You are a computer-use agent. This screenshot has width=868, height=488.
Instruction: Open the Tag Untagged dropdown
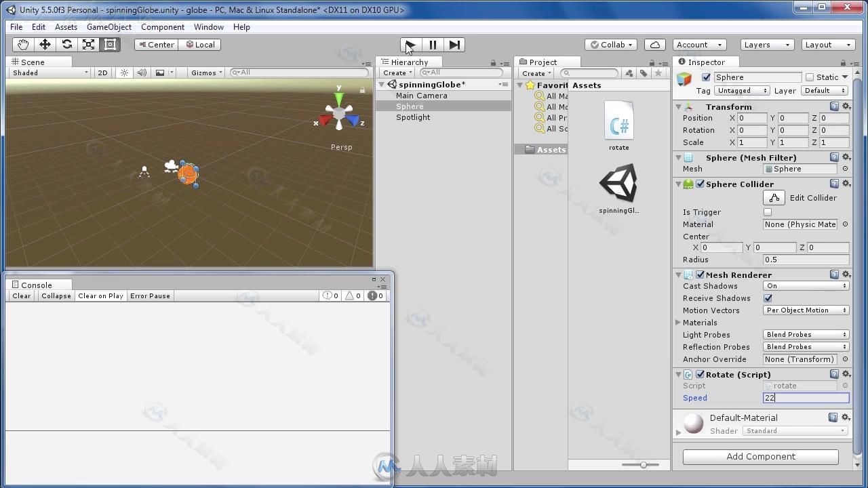click(x=742, y=90)
